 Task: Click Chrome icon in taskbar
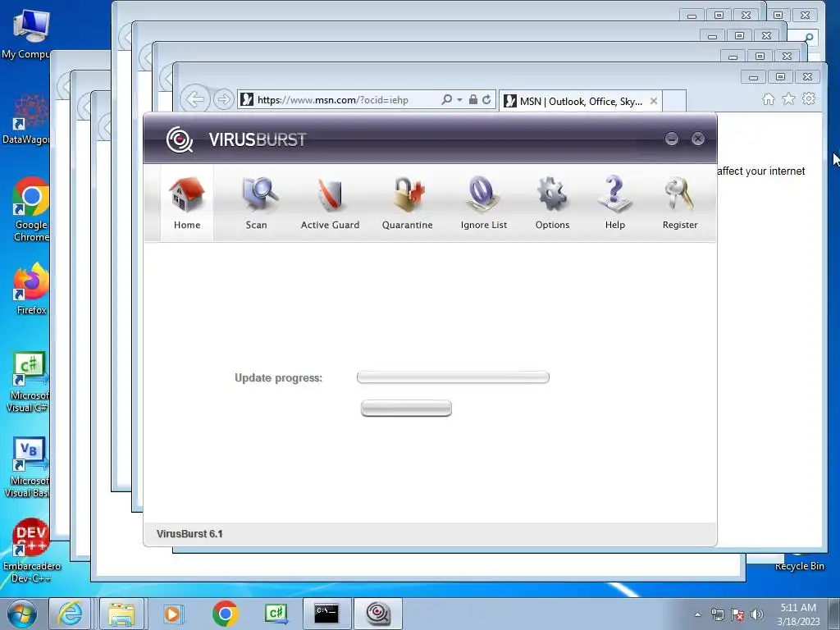[x=225, y=614]
